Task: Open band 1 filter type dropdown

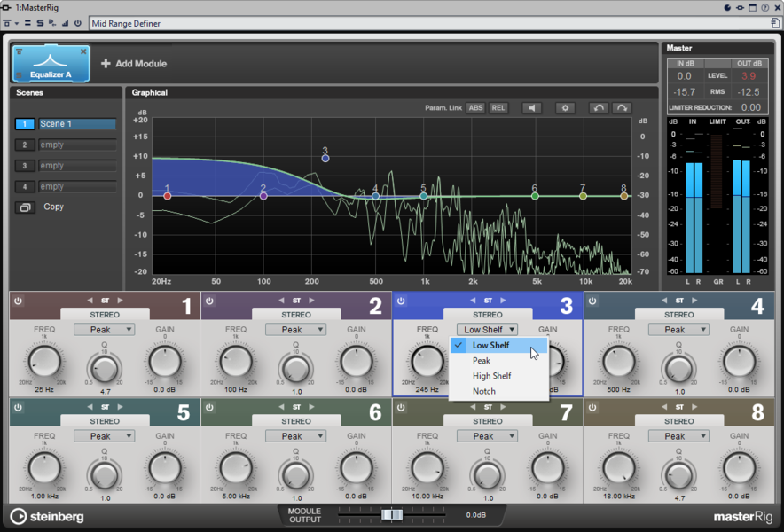Action: [104, 330]
